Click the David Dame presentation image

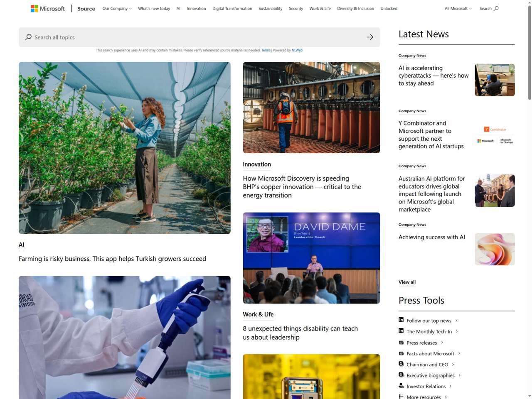pos(311,258)
